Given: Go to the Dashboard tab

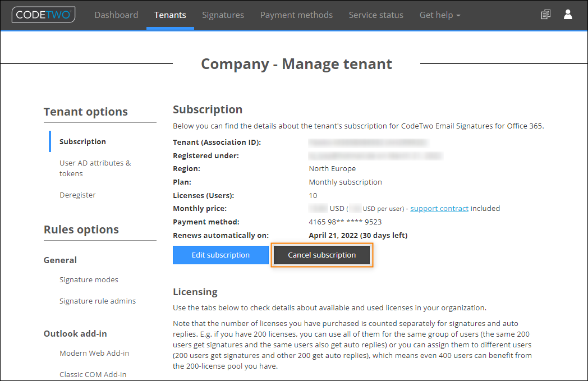Looking at the screenshot, I should pos(116,15).
